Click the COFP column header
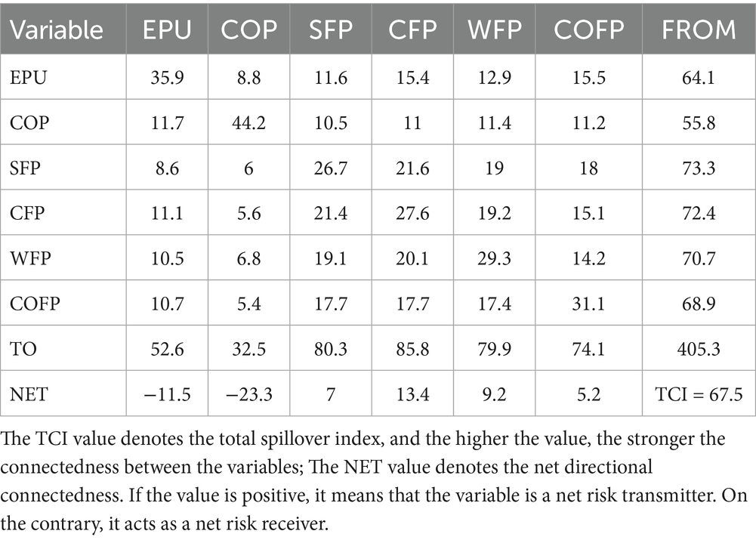 pos(588,29)
